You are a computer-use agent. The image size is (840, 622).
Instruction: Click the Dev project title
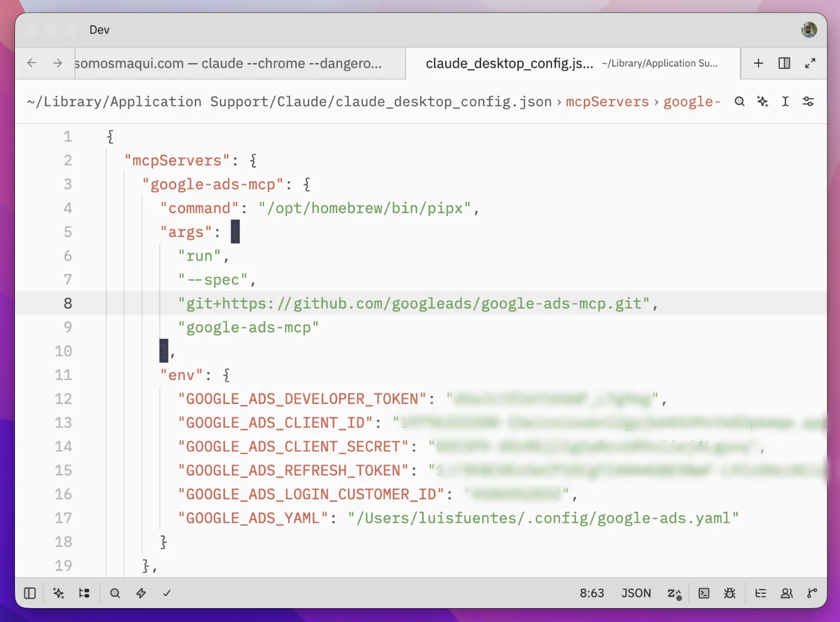tap(100, 29)
